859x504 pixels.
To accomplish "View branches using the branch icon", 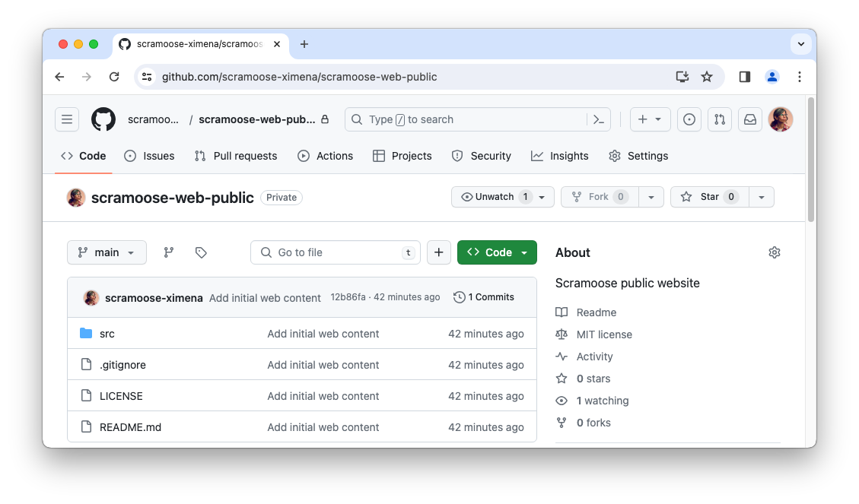I will [x=169, y=252].
